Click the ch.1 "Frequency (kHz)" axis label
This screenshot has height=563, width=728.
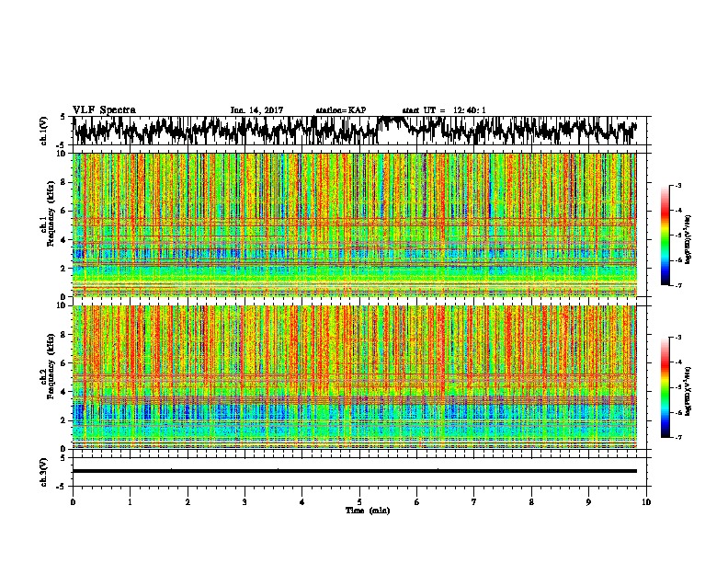click(x=51, y=214)
